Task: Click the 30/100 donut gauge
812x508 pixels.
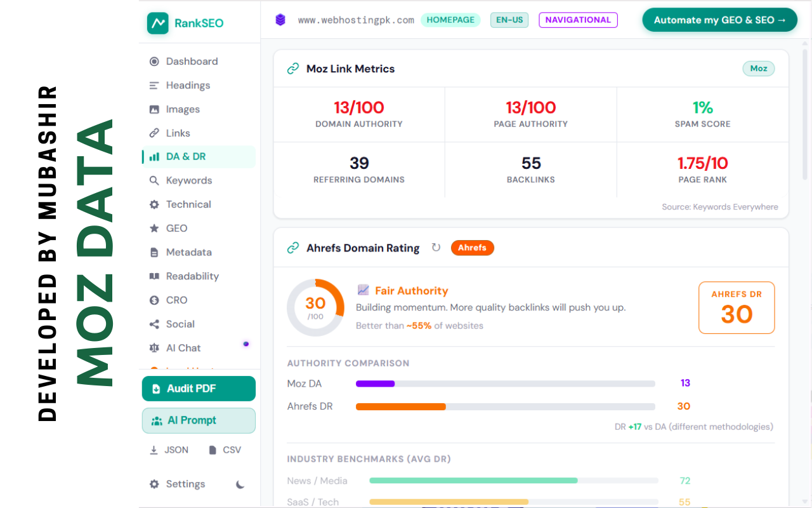Action: pyautogui.click(x=315, y=308)
